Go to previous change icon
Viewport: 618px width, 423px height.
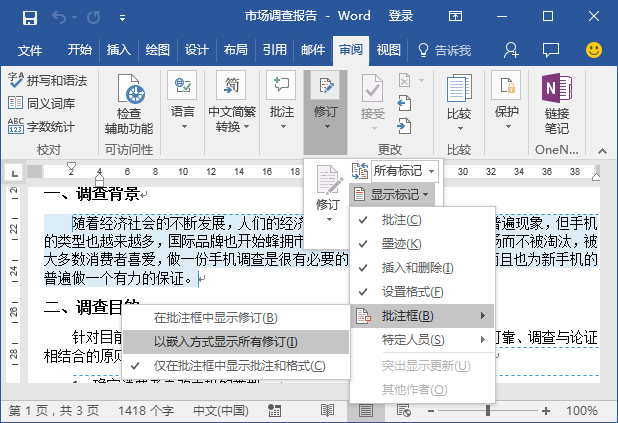click(x=404, y=103)
